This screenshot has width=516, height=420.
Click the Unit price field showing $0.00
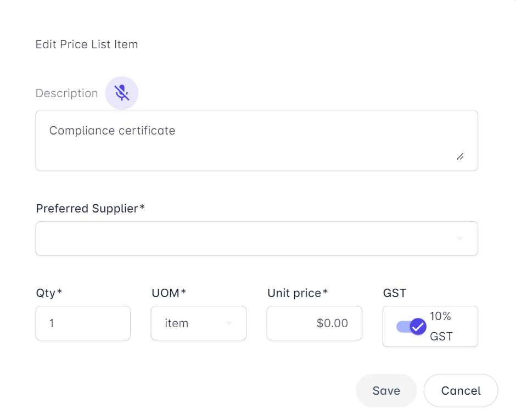click(314, 323)
